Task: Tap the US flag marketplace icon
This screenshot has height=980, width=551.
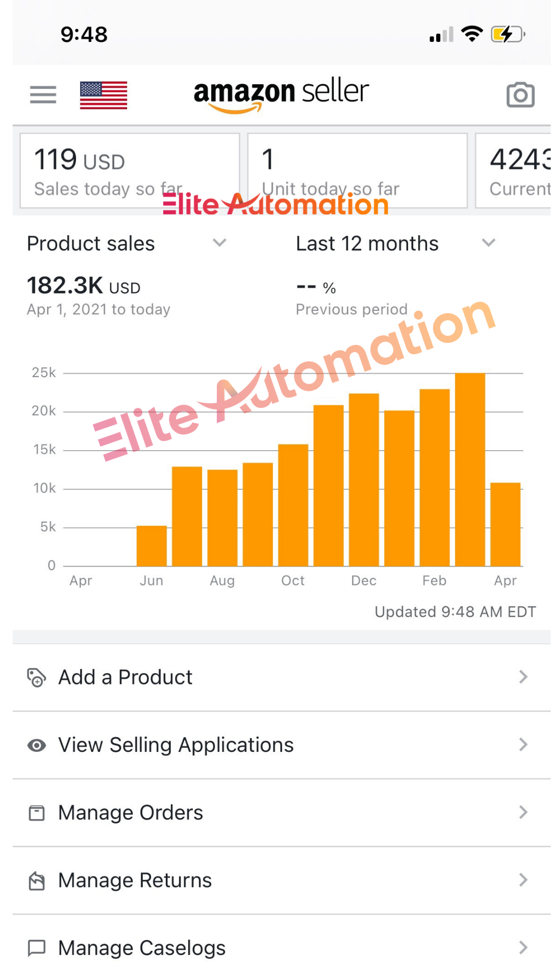Action: (104, 95)
